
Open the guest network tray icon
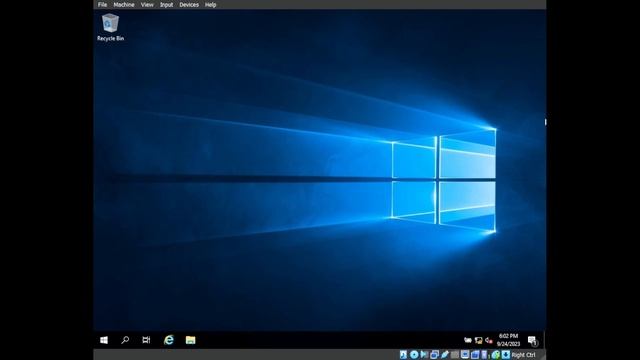click(478, 340)
